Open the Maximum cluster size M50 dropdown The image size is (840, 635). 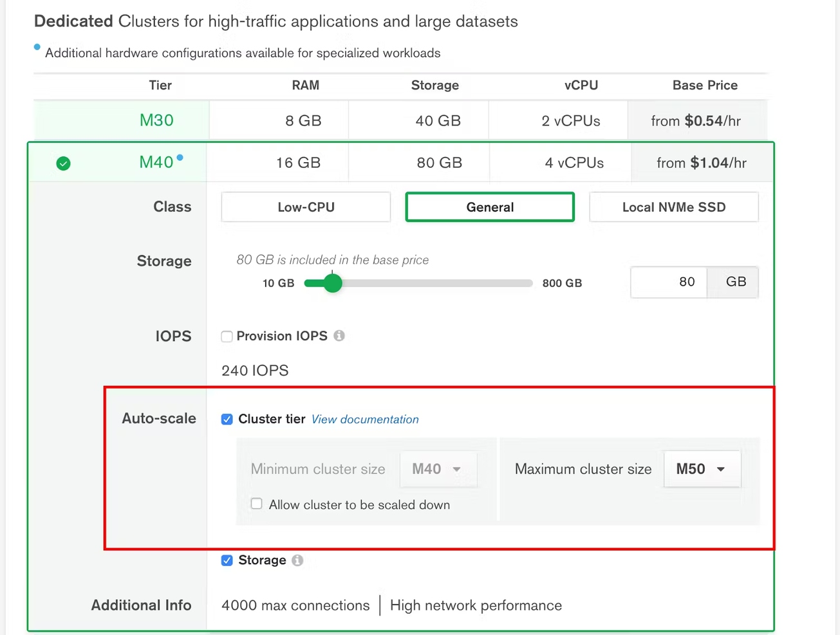702,469
